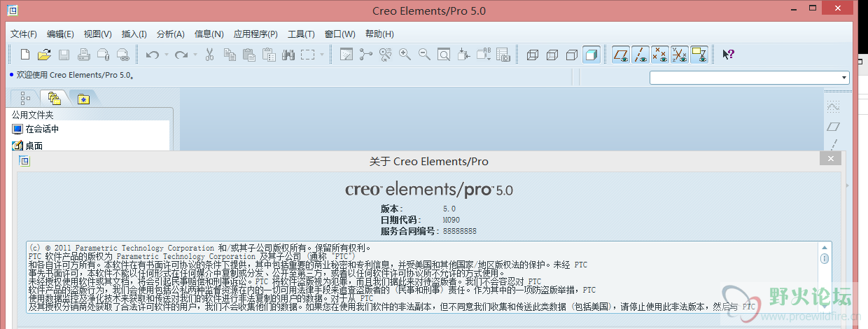Toggle coordinate systems display
The image size is (868, 329).
coord(679,54)
